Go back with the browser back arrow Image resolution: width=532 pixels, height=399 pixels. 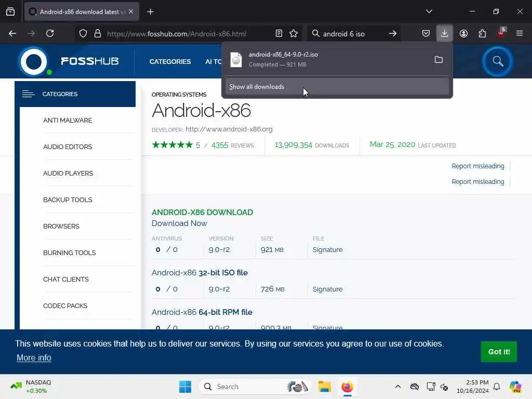12,33
